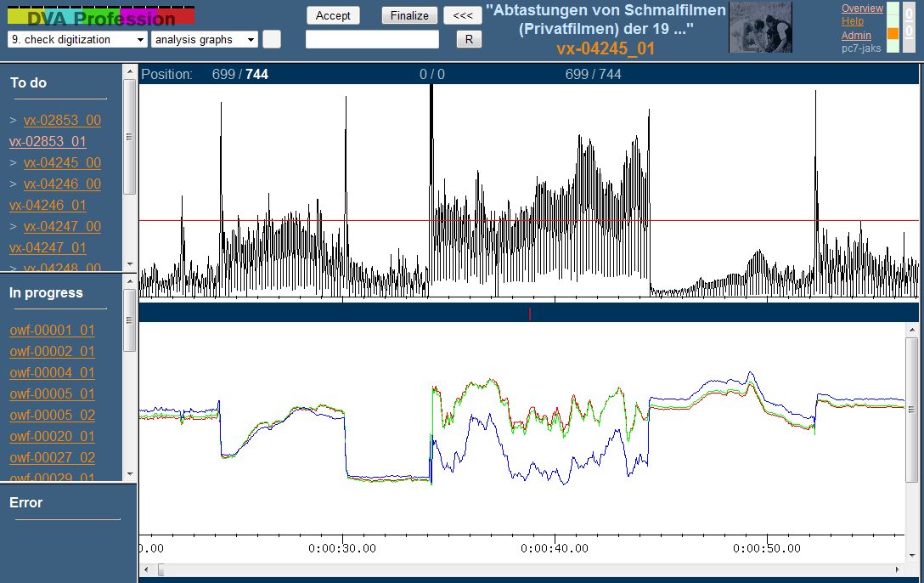Open the 'analysis graphs' dropdown

(x=204, y=40)
